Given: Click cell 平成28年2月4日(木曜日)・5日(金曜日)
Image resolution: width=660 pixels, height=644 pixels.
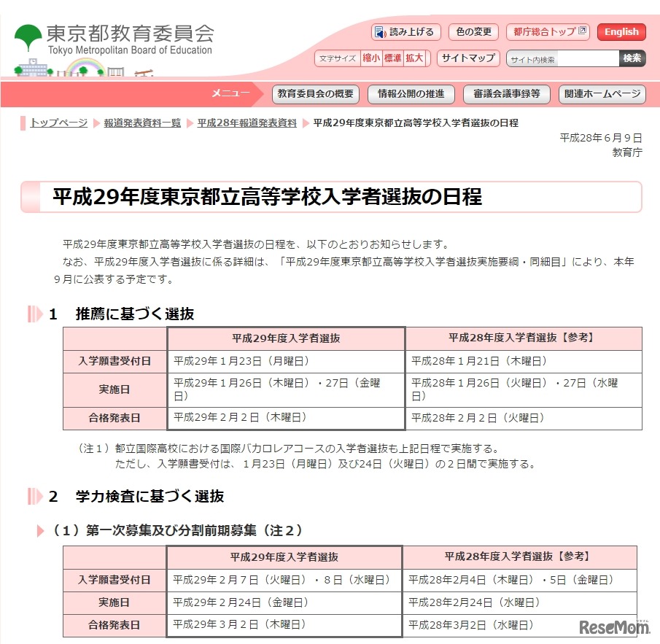Looking at the screenshot, I should pyautogui.click(x=520, y=580).
